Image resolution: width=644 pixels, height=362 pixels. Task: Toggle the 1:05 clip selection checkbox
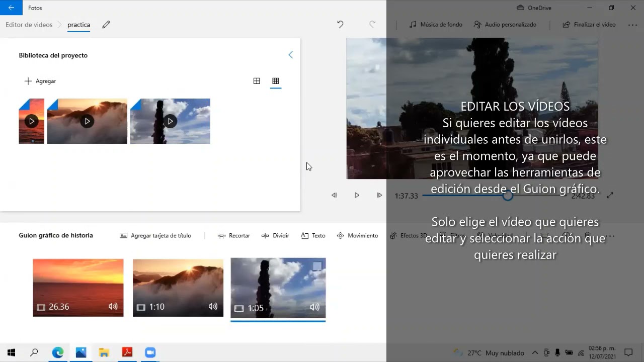(317, 266)
